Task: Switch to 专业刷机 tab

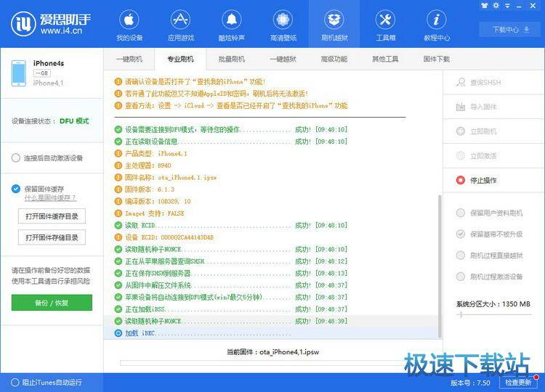Action: pos(180,59)
